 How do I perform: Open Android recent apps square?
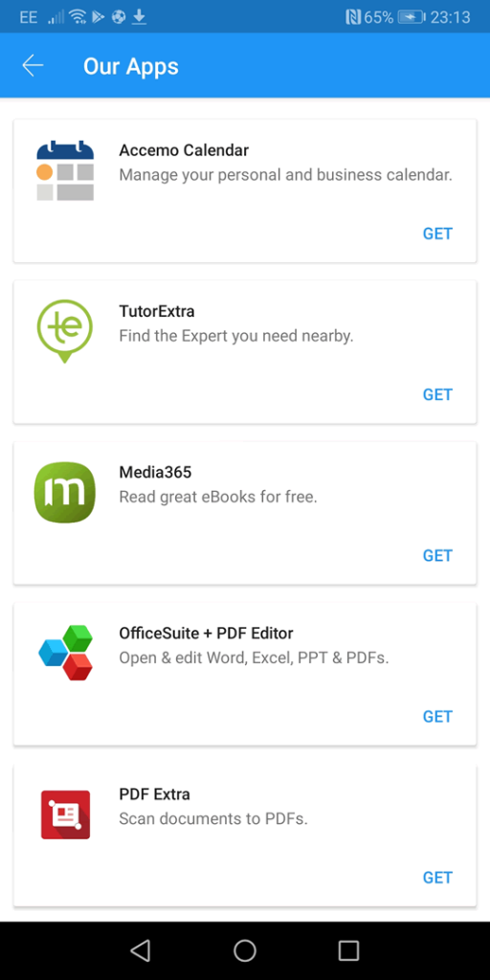point(348,950)
